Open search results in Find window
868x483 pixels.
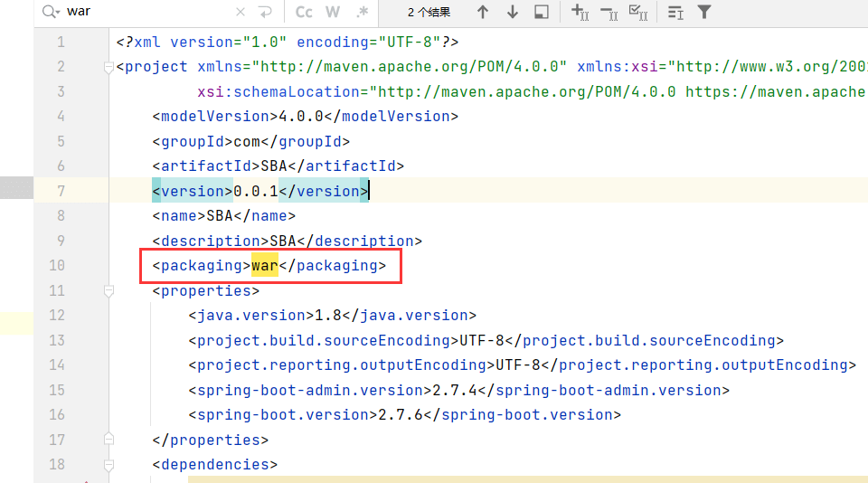click(542, 12)
